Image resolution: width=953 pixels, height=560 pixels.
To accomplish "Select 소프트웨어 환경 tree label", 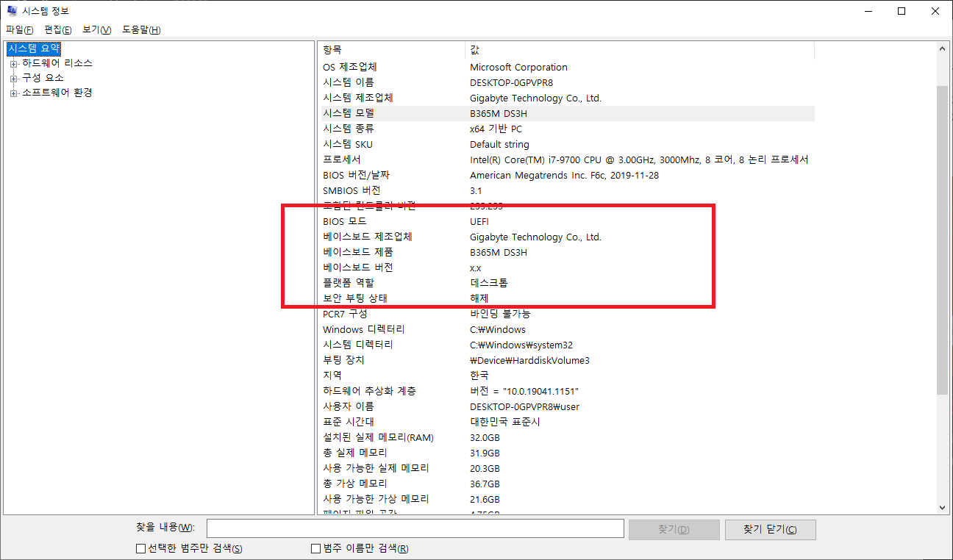I will pyautogui.click(x=57, y=93).
